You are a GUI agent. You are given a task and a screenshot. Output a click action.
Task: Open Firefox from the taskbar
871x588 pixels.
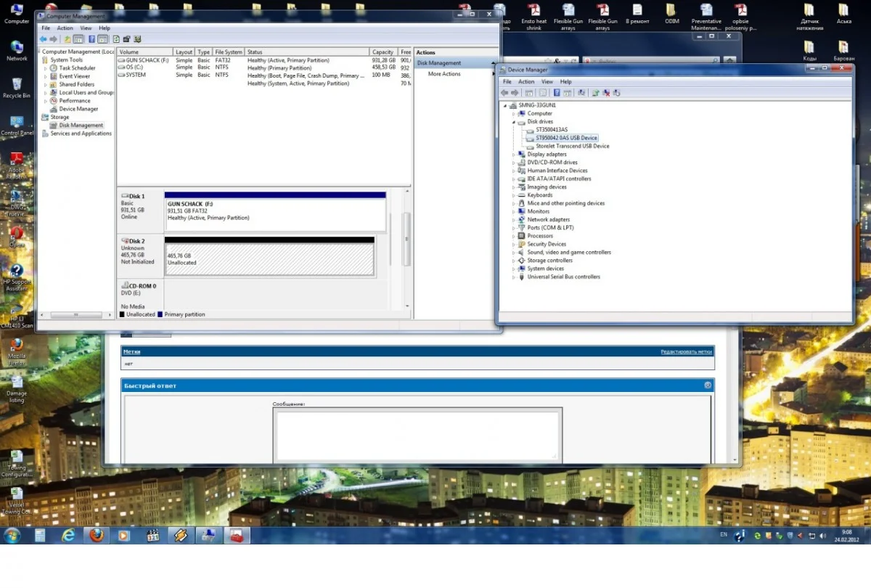tap(95, 536)
